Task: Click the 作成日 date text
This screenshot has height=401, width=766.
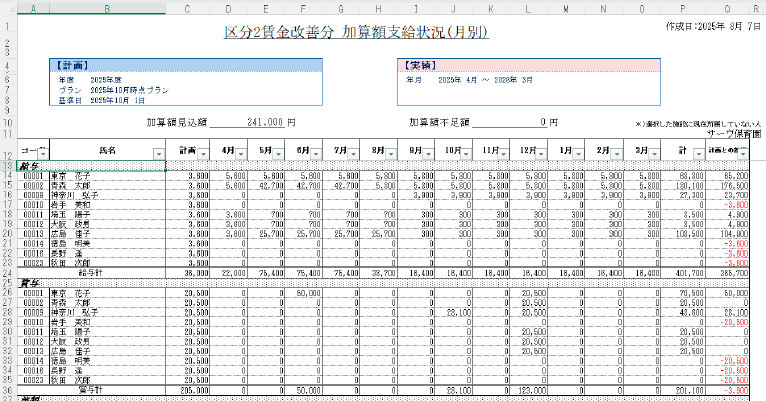Action: tap(713, 26)
